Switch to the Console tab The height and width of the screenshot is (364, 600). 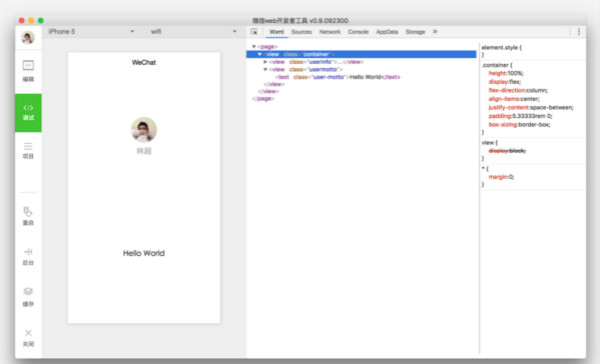point(358,32)
